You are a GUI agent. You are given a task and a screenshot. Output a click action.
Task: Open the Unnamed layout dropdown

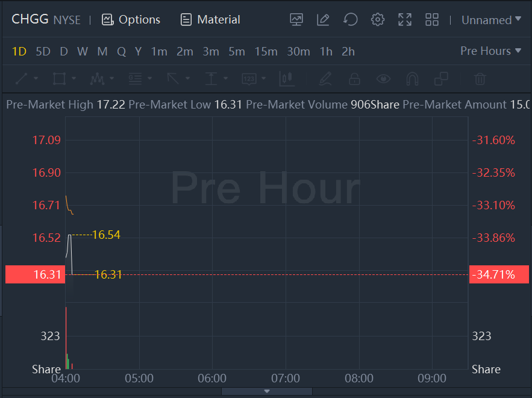click(x=491, y=20)
